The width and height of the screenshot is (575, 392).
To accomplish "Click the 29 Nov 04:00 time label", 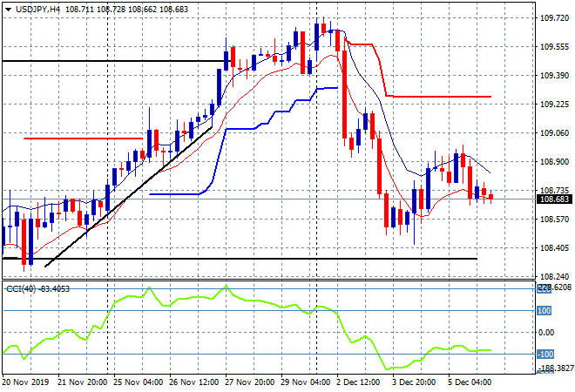I will click(x=306, y=382).
